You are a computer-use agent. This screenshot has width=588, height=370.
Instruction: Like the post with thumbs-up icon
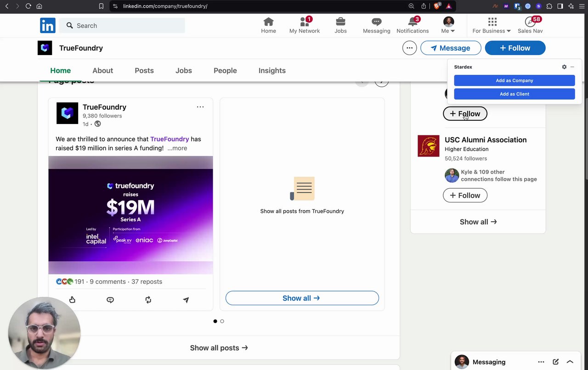[x=72, y=300]
